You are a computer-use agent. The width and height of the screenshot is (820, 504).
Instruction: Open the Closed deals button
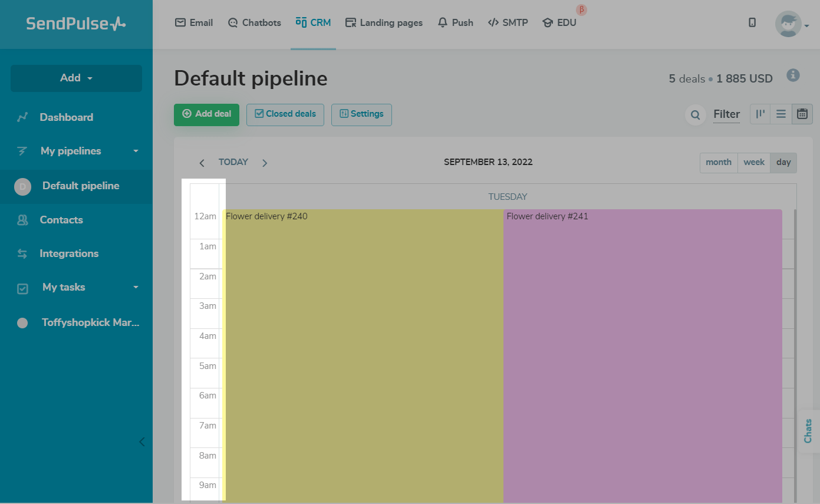(285, 114)
